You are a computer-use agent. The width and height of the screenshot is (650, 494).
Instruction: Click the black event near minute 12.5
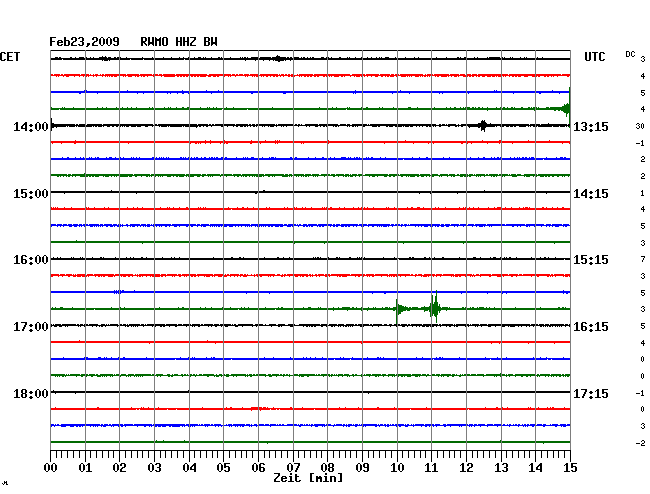[x=483, y=125]
